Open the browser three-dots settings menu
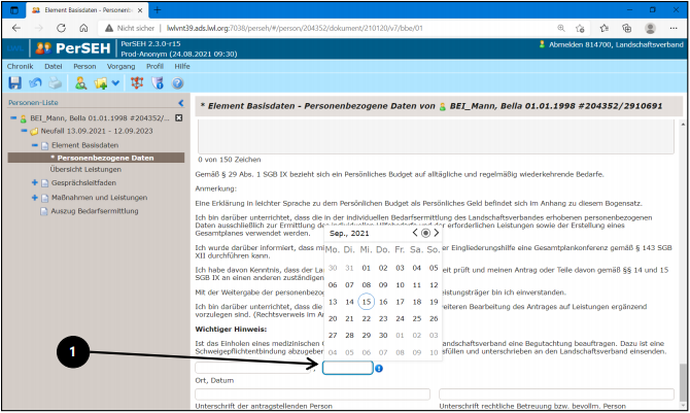Image resolution: width=690 pixels, height=413 pixels. 673,28
